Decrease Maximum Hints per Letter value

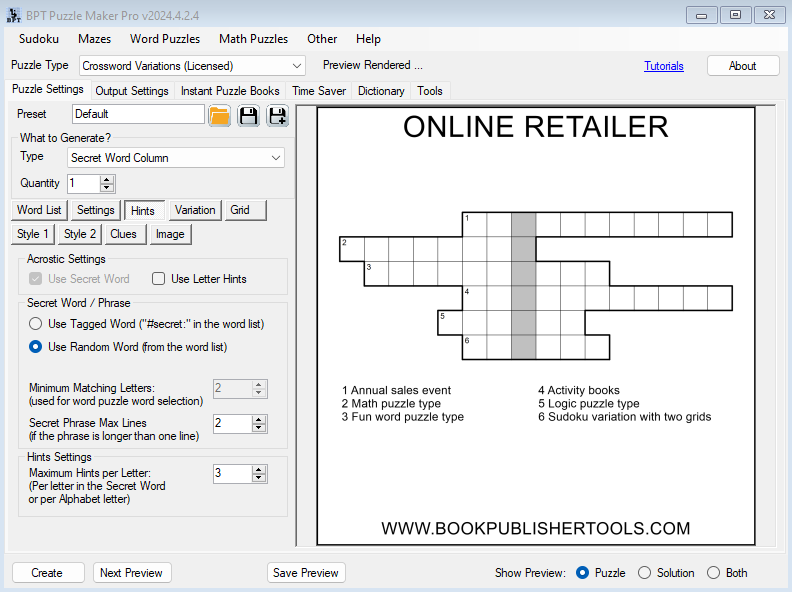pos(260,478)
